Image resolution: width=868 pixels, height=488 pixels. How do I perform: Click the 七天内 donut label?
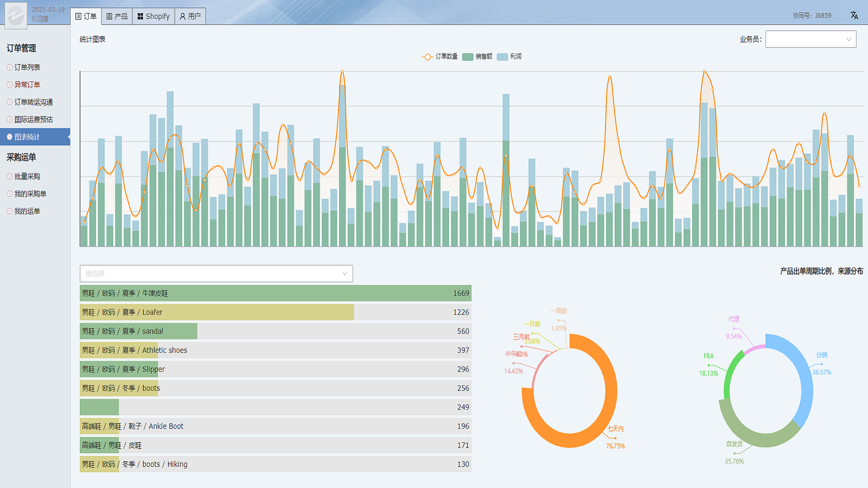616,429
